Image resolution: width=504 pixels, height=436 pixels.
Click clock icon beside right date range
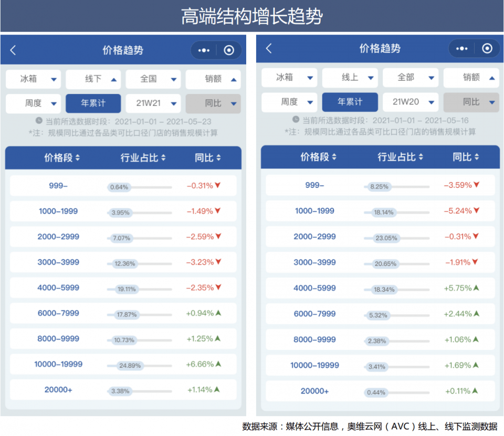[296, 120]
